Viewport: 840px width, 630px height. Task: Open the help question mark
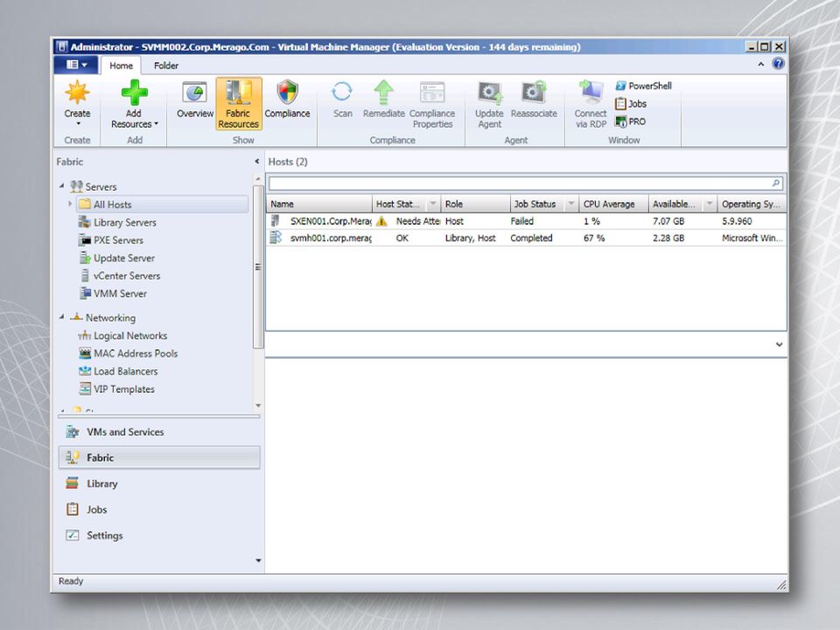tap(778, 64)
